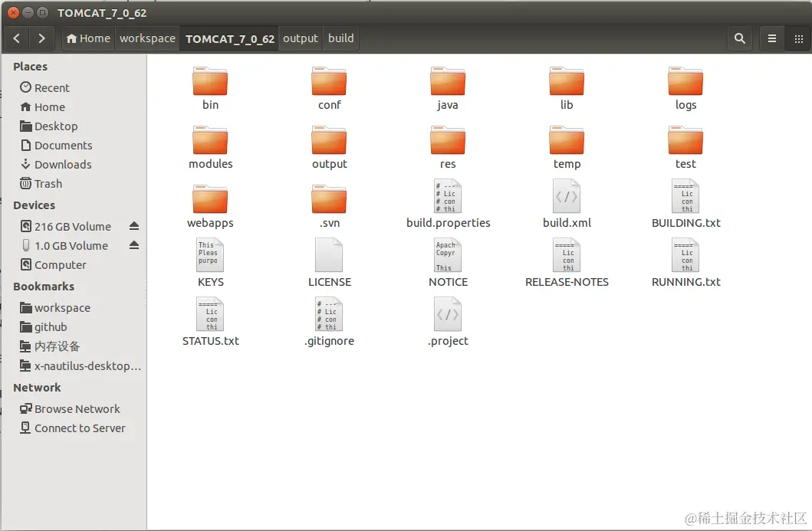812x531 pixels.
Task: Go to output in path bar
Action: 301,38
